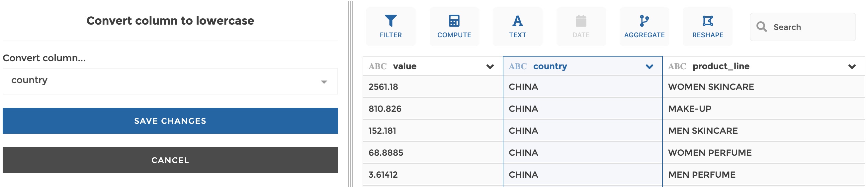
Task: Open the product_line column menu chevron
Action: pyautogui.click(x=852, y=67)
